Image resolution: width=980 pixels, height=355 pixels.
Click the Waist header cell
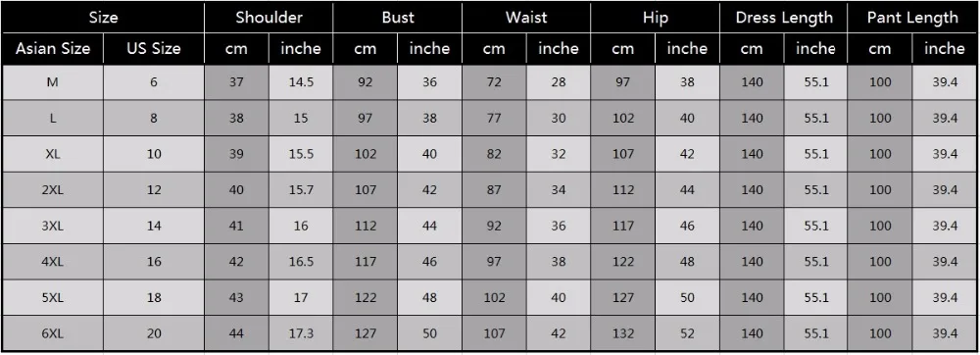point(526,17)
